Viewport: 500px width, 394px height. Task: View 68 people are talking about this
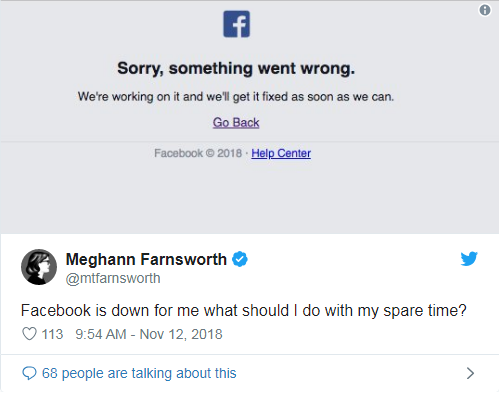coord(139,373)
